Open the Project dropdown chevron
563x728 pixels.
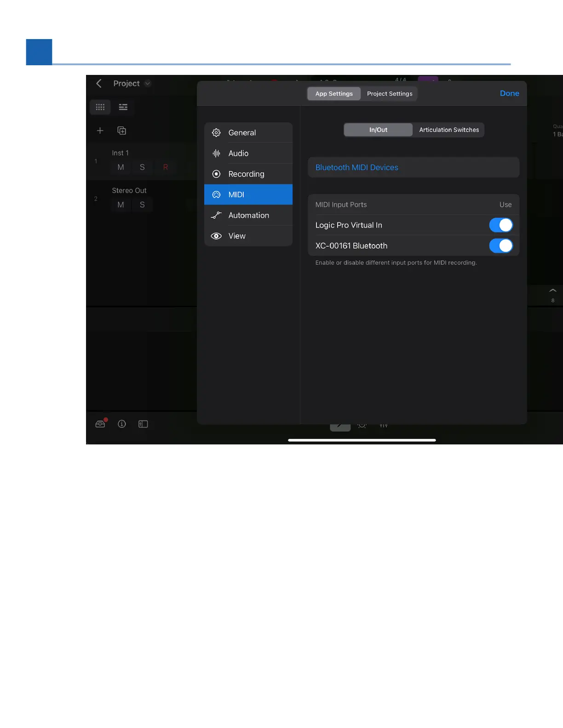point(148,83)
